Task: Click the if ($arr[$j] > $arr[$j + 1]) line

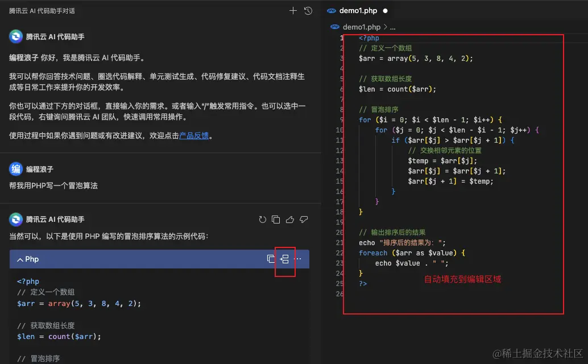Action: coord(453,140)
